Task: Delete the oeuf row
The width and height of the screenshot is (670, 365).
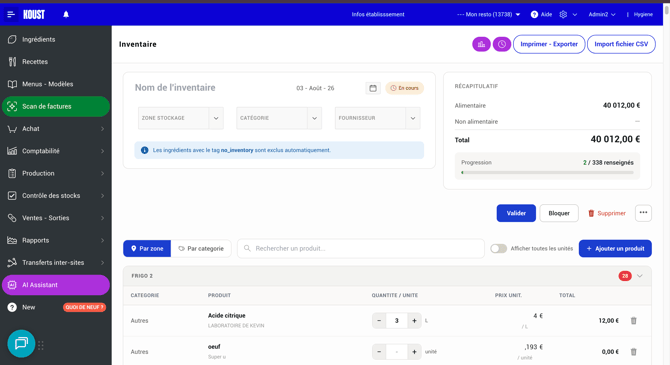Action: (x=634, y=352)
